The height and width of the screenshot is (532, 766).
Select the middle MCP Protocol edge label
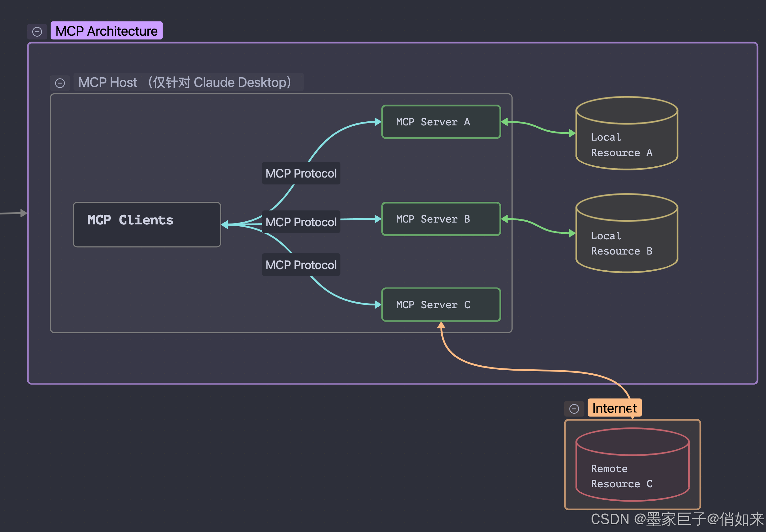[x=301, y=222]
